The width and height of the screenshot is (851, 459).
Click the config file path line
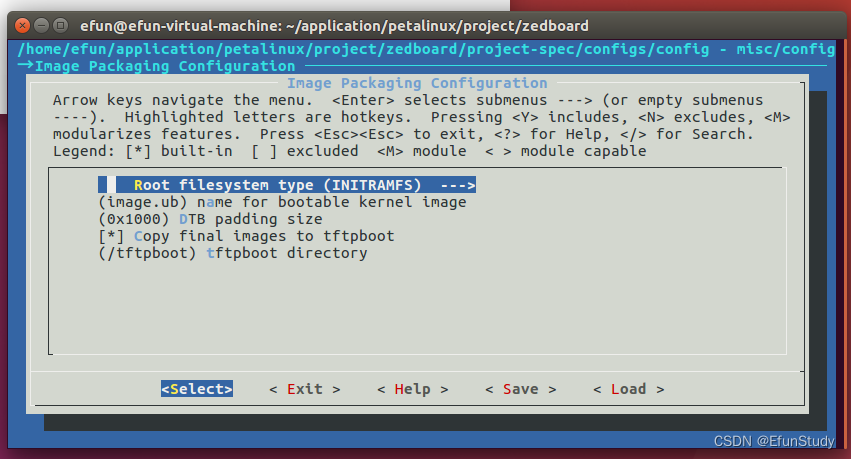pyautogui.click(x=426, y=49)
